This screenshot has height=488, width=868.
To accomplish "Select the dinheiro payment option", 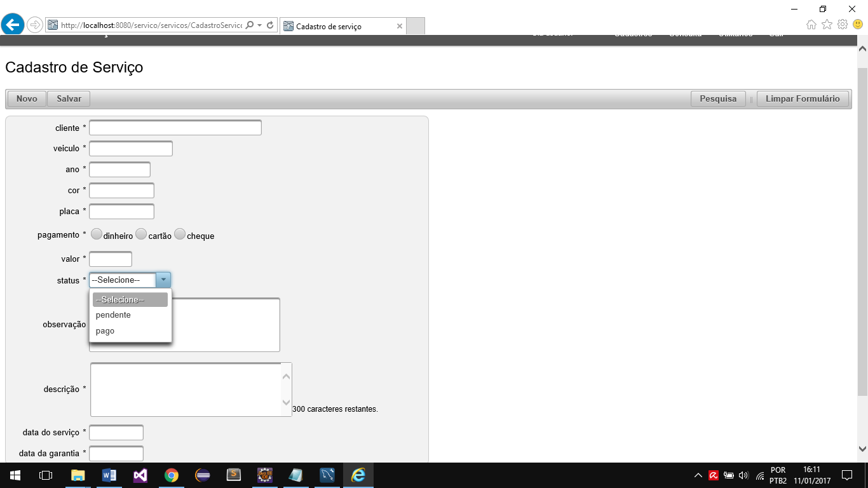I will [97, 234].
